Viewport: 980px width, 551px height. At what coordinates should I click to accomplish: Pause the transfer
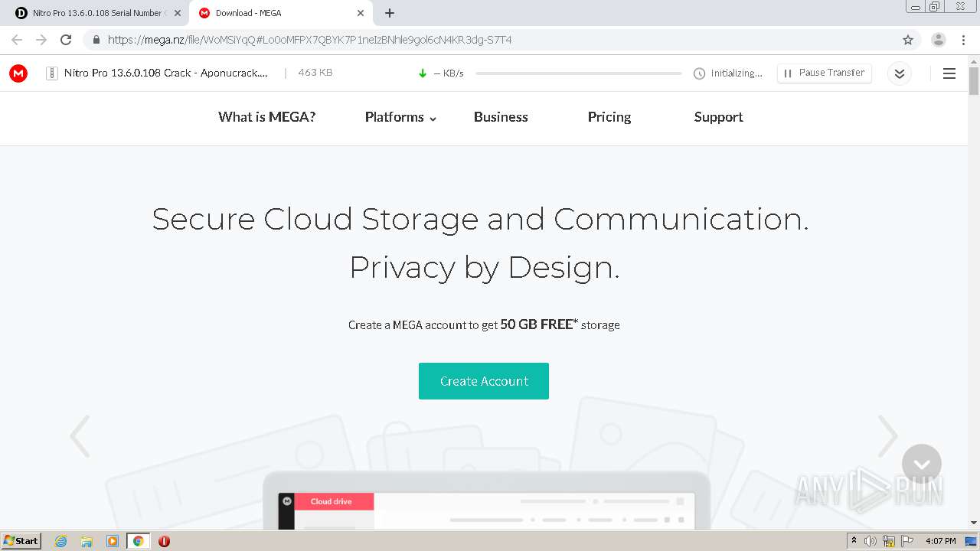pos(824,73)
